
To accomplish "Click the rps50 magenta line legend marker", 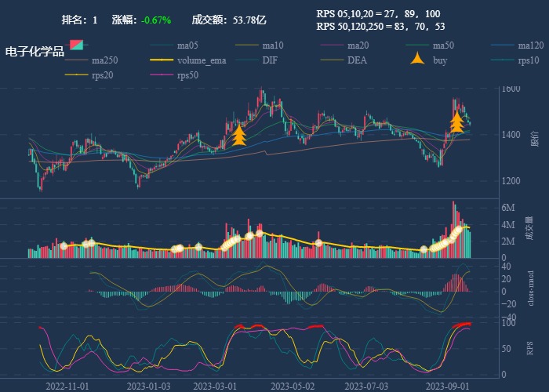I will pos(162,75).
